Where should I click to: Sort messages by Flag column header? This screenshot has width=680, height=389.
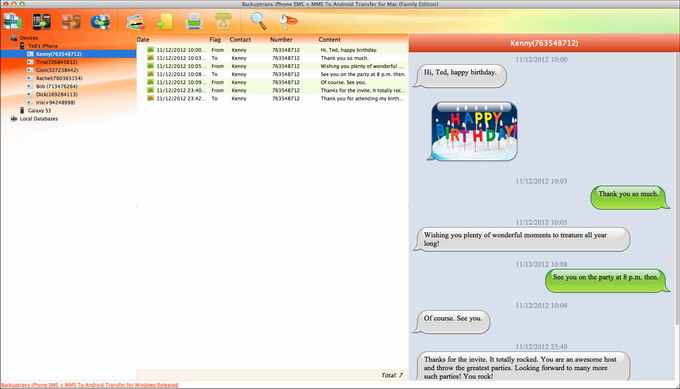[215, 39]
